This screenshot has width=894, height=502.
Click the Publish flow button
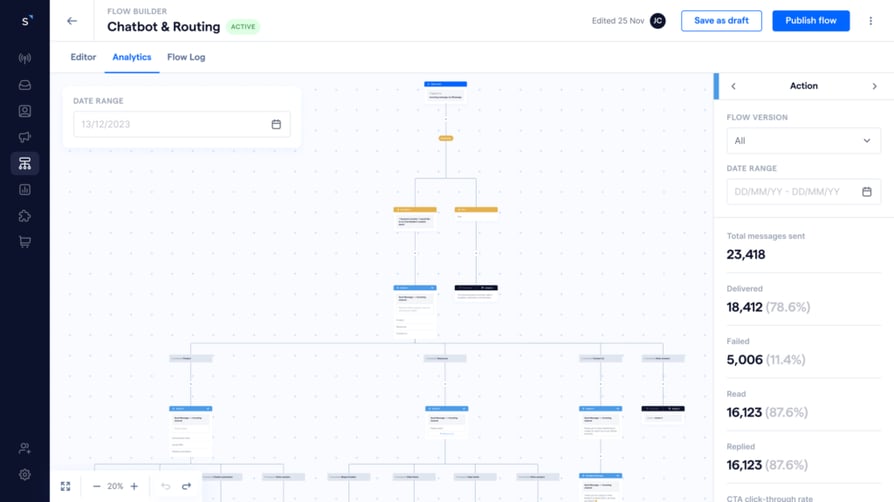click(811, 21)
